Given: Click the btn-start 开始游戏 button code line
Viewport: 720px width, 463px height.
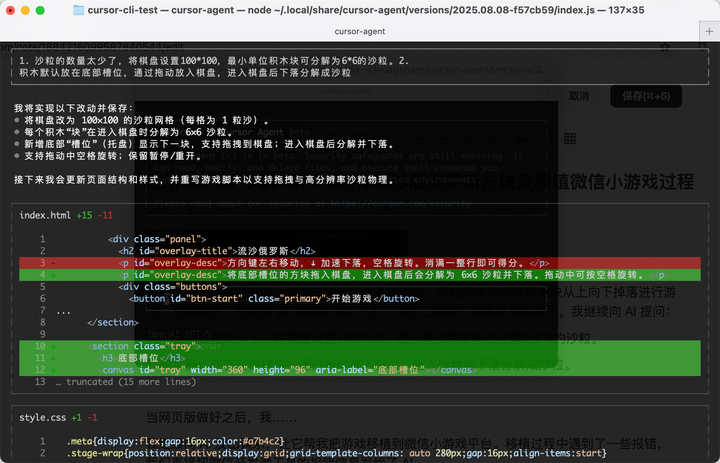Looking at the screenshot, I should point(274,299).
